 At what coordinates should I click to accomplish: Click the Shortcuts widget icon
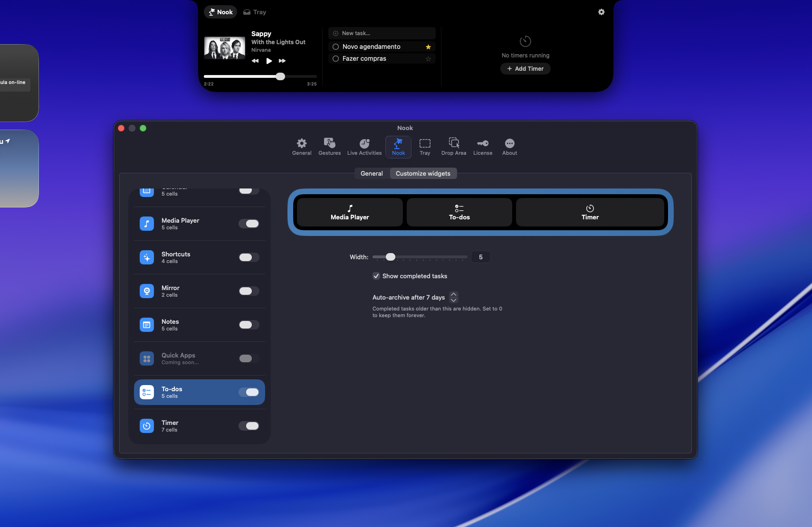pos(147,257)
